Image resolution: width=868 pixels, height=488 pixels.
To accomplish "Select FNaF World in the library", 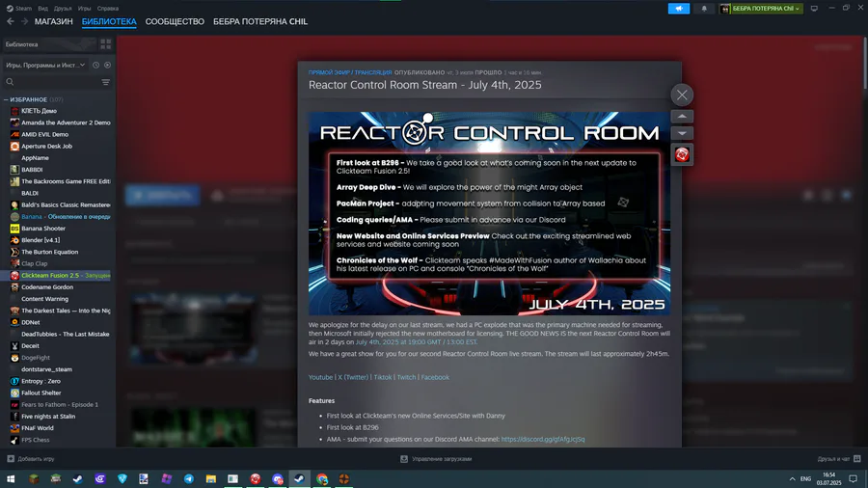I will (38, 428).
